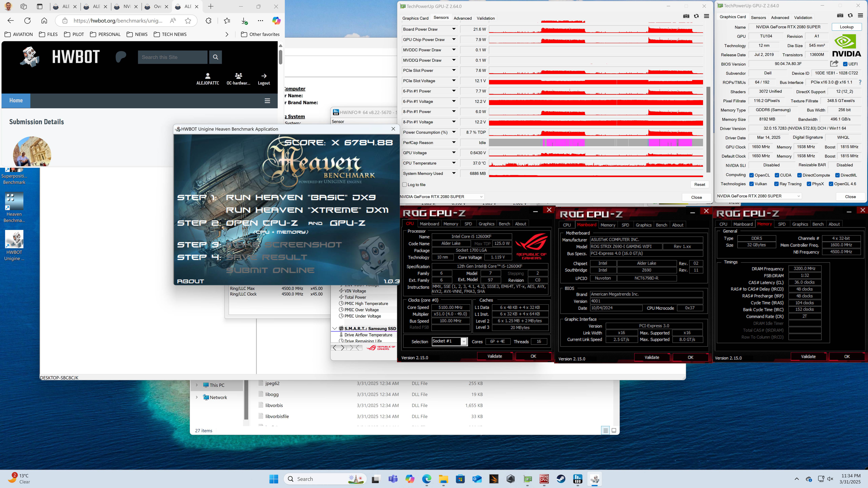868x488 pixels.
Task: Add this page to favorites star icon
Action: [x=188, y=21]
